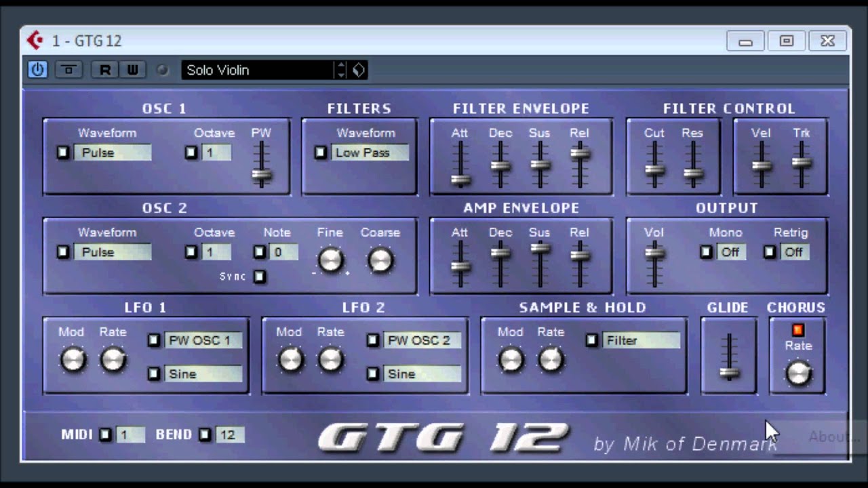This screenshot has height=488, width=868.
Task: Open the Sample & Hold Filter destination field
Action: coord(642,340)
